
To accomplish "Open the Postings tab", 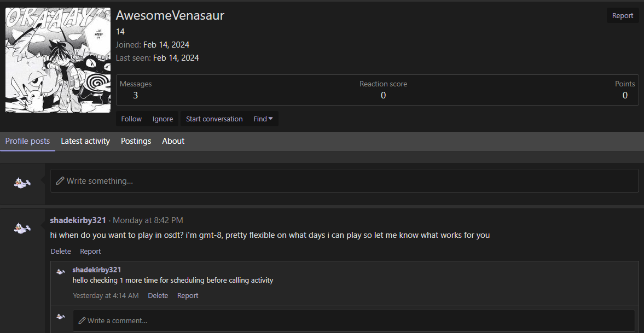I will tap(136, 141).
